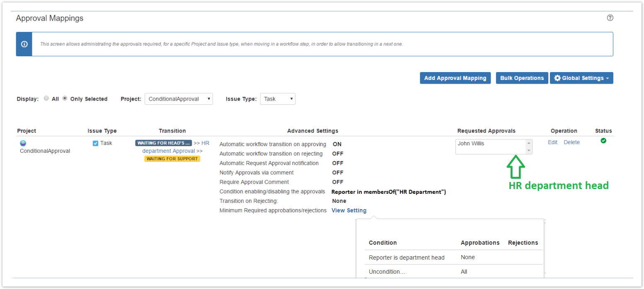This screenshot has height=289, width=644.
Task: Click the gear icon in Global Settings
Action: [x=557, y=78]
